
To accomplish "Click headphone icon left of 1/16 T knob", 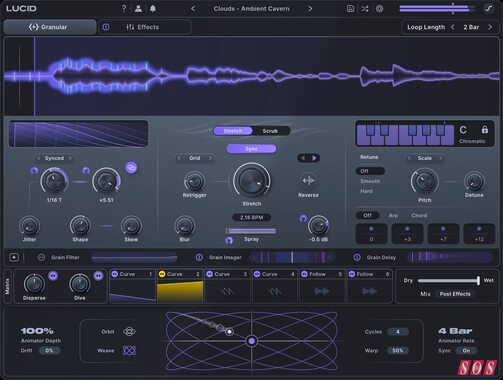I will (x=34, y=171).
